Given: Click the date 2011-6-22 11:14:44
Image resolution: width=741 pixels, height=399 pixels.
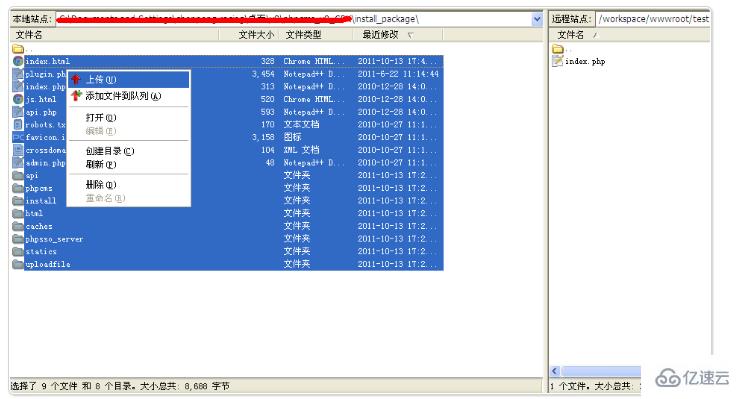Looking at the screenshot, I should coord(398,74).
